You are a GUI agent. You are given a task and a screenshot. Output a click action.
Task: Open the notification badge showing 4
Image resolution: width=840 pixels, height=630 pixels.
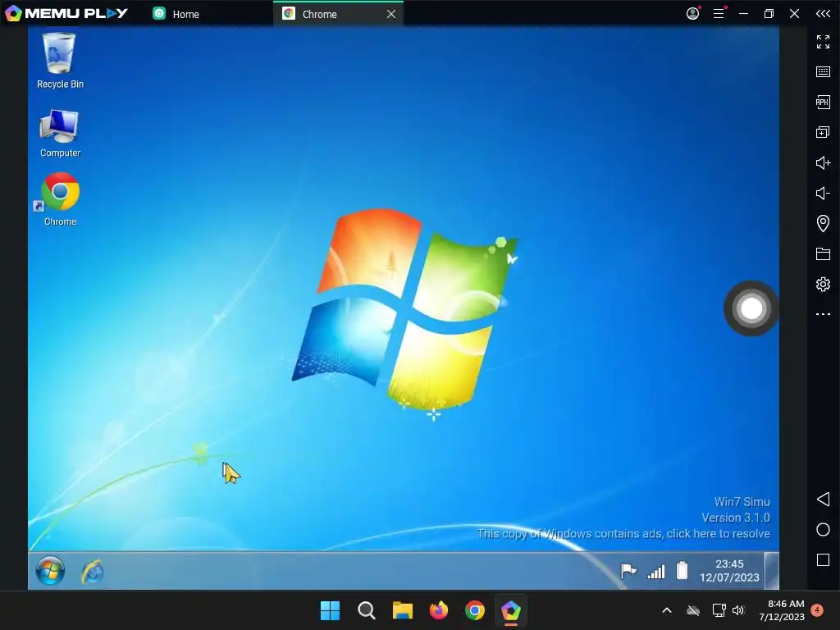click(x=817, y=609)
